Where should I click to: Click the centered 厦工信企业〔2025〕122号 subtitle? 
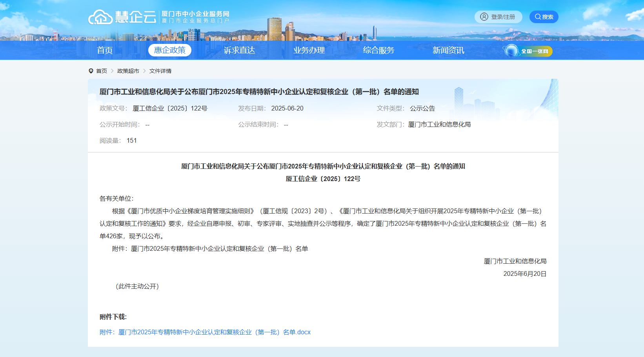[323, 179]
